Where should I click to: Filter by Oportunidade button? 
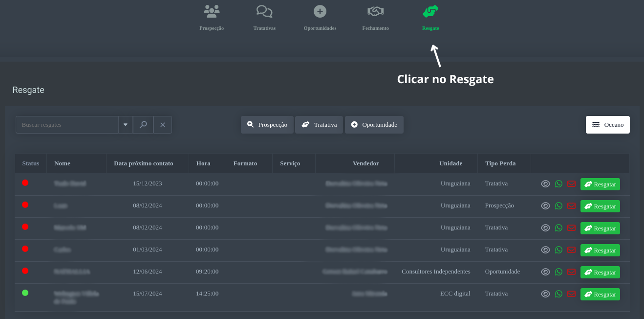374,125
